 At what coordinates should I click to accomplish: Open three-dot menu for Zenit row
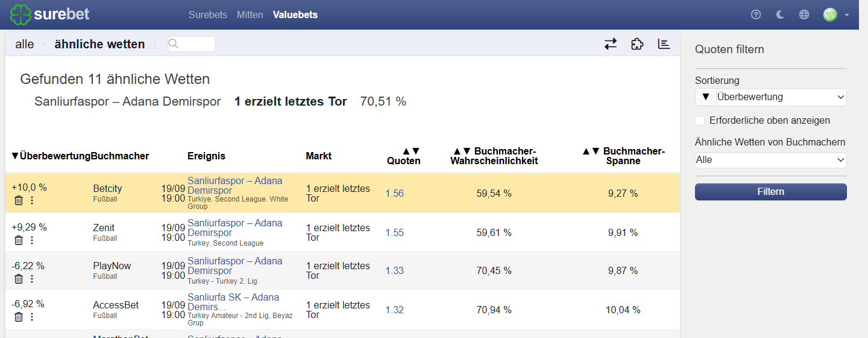click(x=32, y=240)
